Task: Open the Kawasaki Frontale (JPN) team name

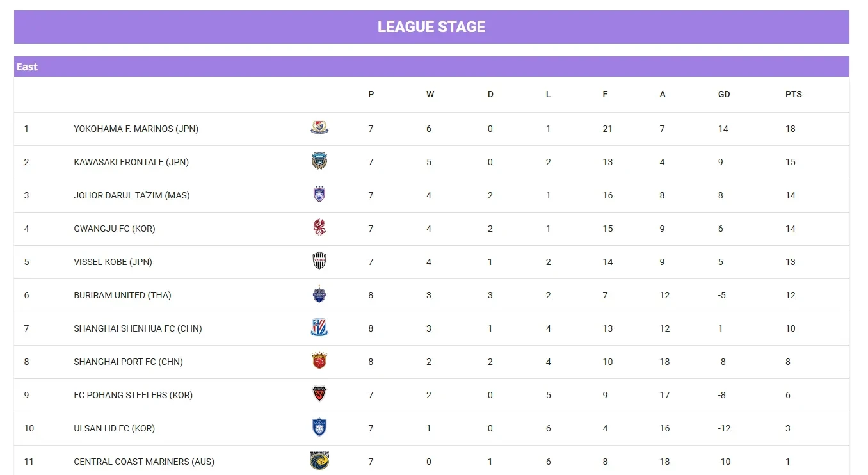Action: coord(131,162)
